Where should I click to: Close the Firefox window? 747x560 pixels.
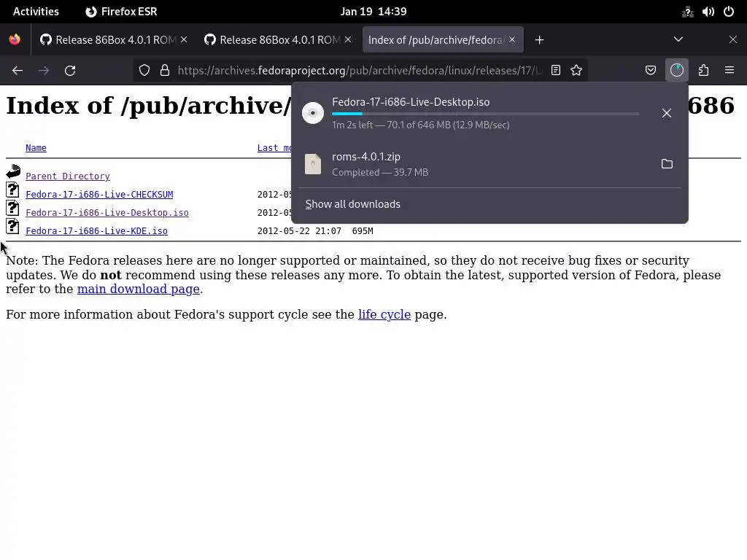coord(733,39)
